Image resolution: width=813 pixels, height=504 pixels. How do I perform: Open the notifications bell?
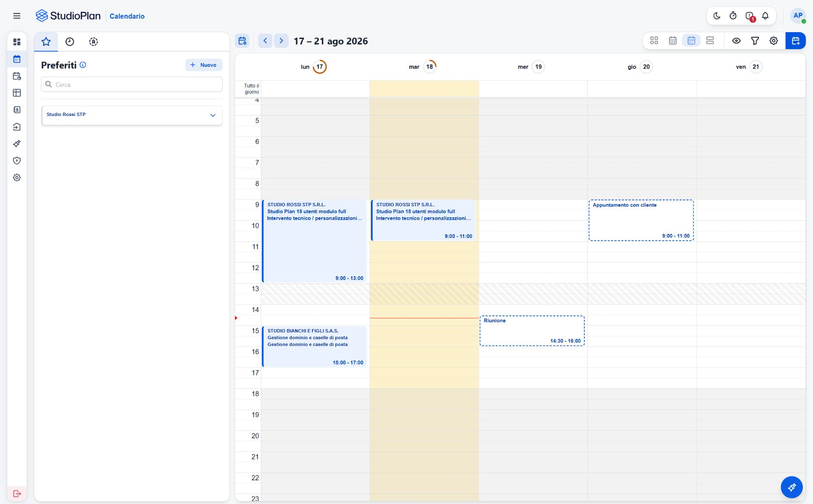[x=765, y=16]
